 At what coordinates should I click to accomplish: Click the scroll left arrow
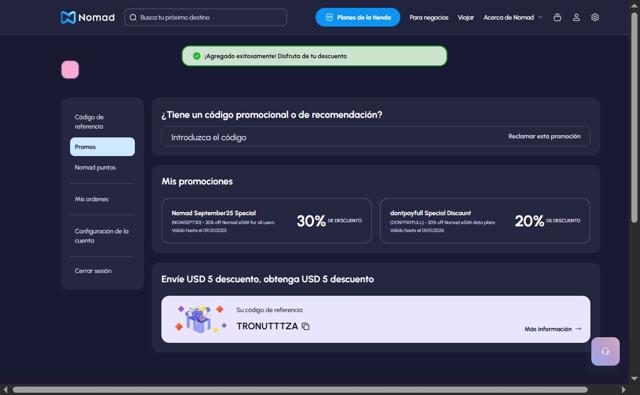click(x=5, y=390)
